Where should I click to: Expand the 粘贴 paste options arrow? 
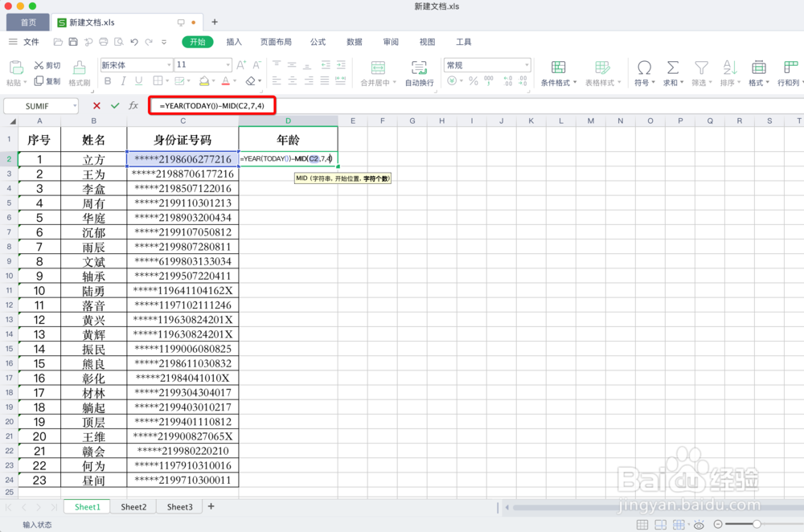25,82
